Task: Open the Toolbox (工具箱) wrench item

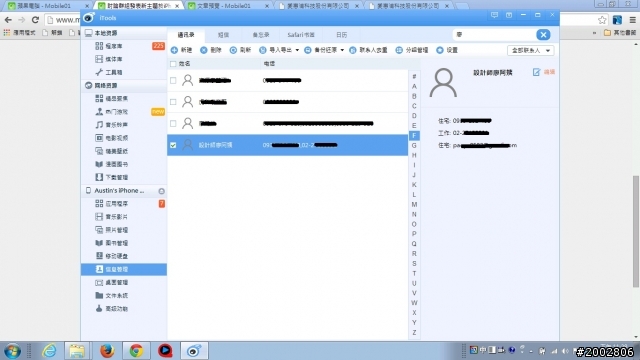Action: coord(124,72)
